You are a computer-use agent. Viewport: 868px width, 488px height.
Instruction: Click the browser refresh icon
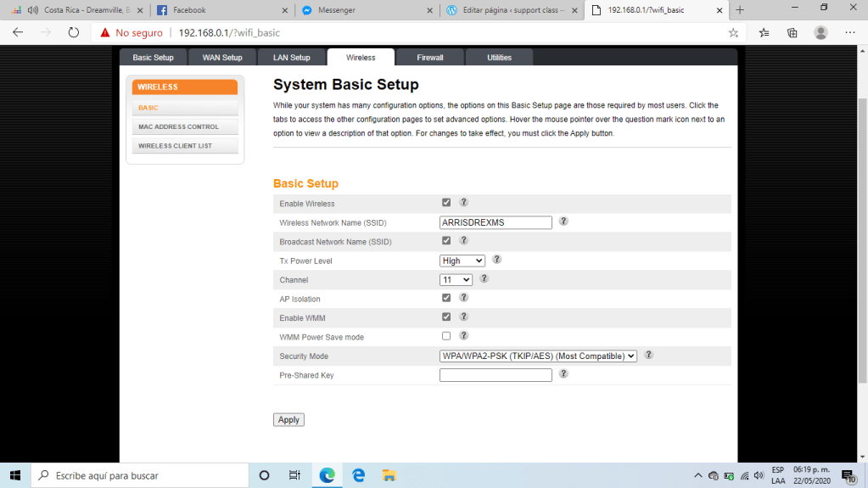click(x=73, y=32)
